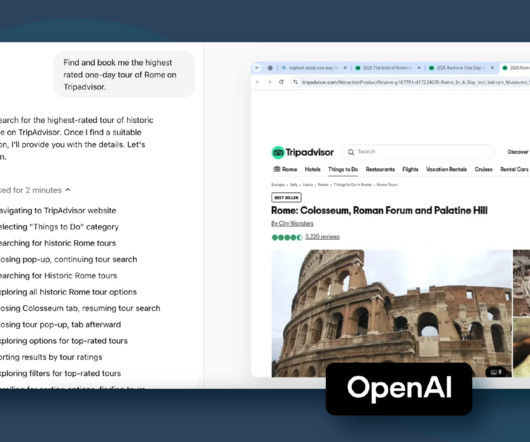The height and width of the screenshot is (442, 530).
Task: Switch to '2025 The best of Rome' tab
Action: 387,68
